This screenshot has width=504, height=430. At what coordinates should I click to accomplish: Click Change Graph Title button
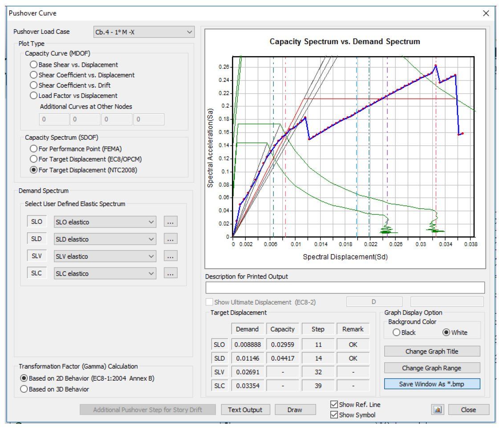[x=432, y=352]
